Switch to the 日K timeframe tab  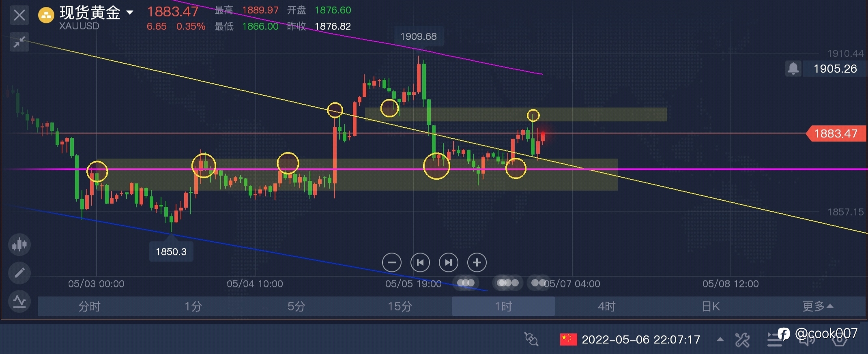click(x=711, y=306)
